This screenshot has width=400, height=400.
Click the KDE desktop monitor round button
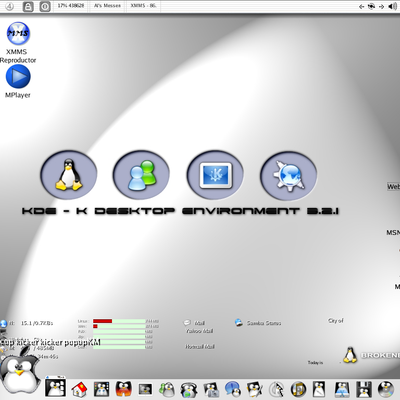coord(215,175)
